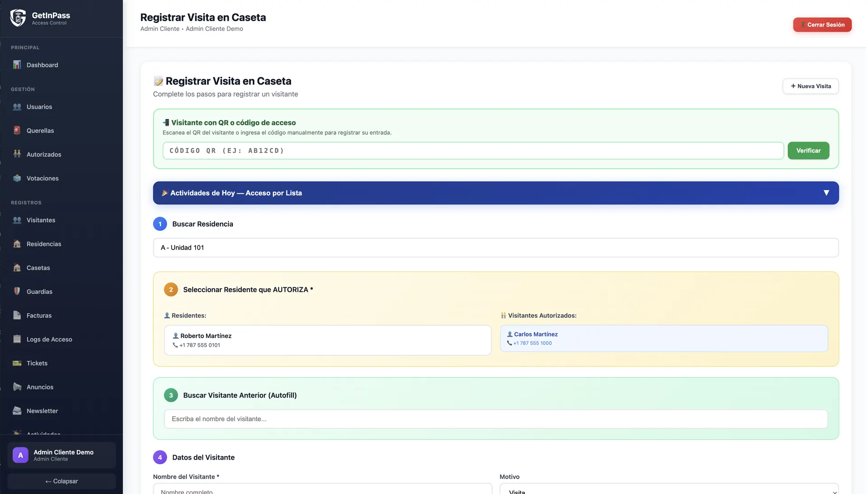The width and height of the screenshot is (868, 494).
Task: Click the Código QR input field
Action: tap(473, 151)
